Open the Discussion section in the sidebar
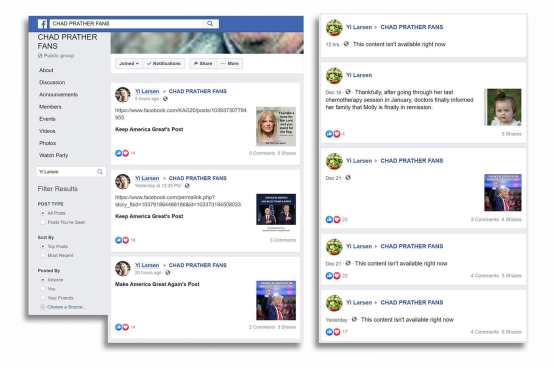 pos(52,82)
